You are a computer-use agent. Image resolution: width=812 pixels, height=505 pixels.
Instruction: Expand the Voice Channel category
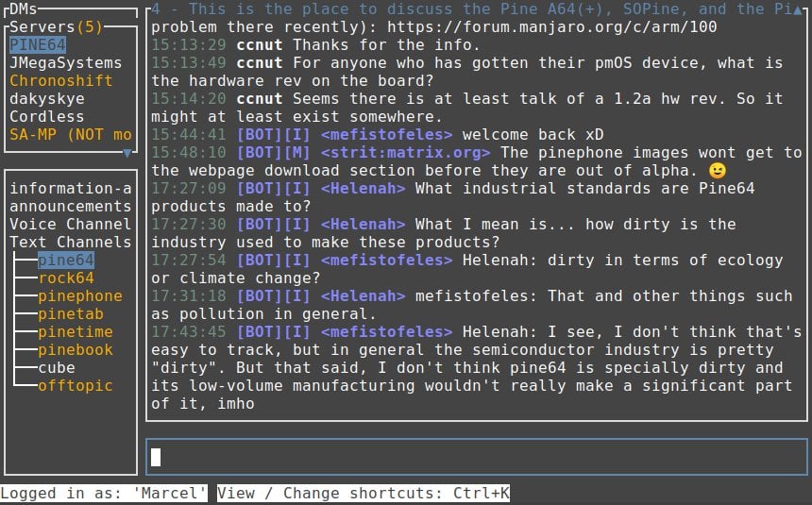(70, 224)
